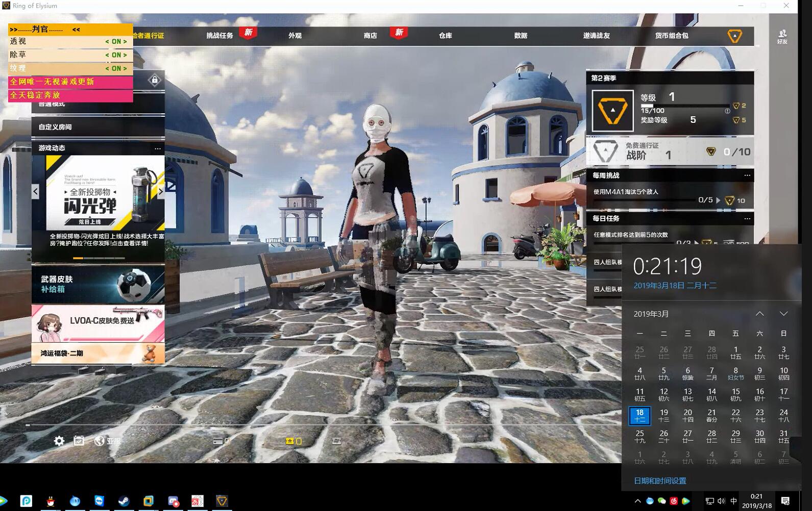Open Steam from the taskbar
Viewport: 812px width, 511px height.
point(124,501)
